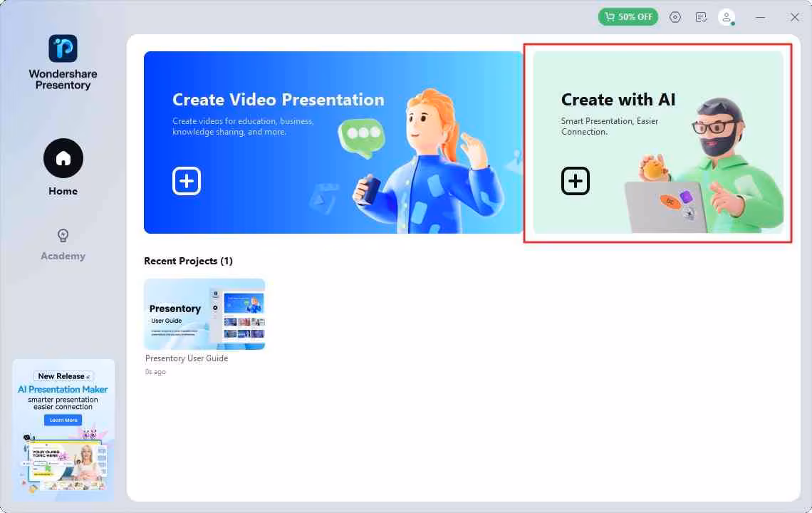The height and width of the screenshot is (513, 812).
Task: Click 'Create videos for education' description text
Action: pos(243,126)
